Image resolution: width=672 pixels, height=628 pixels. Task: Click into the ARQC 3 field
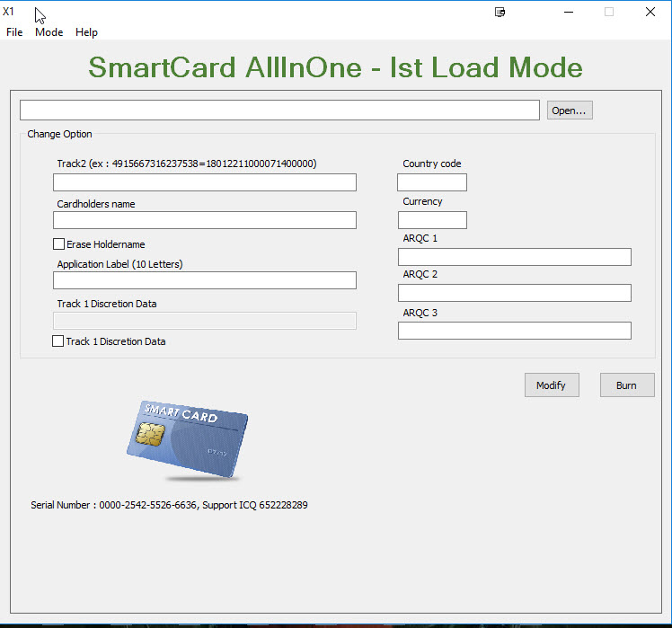514,331
